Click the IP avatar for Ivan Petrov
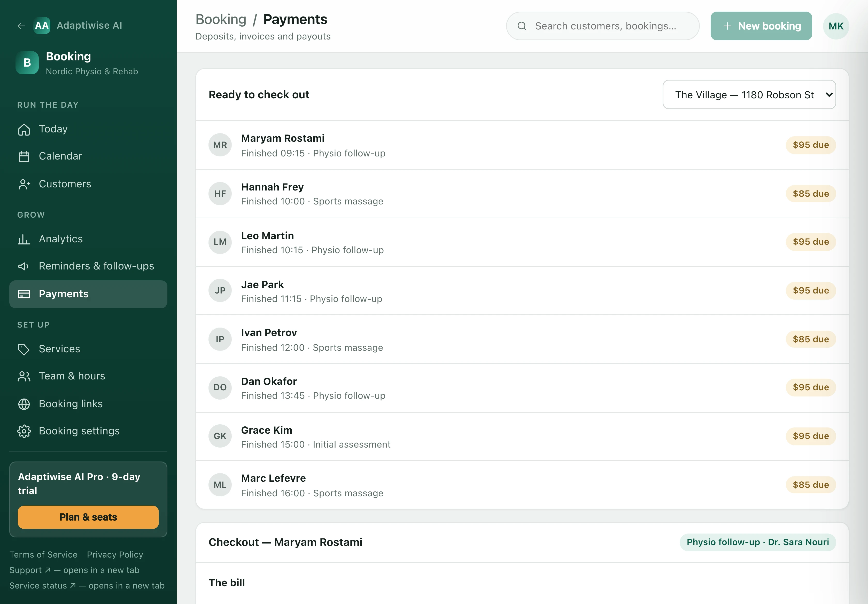This screenshot has width=868, height=604. pos(220,339)
